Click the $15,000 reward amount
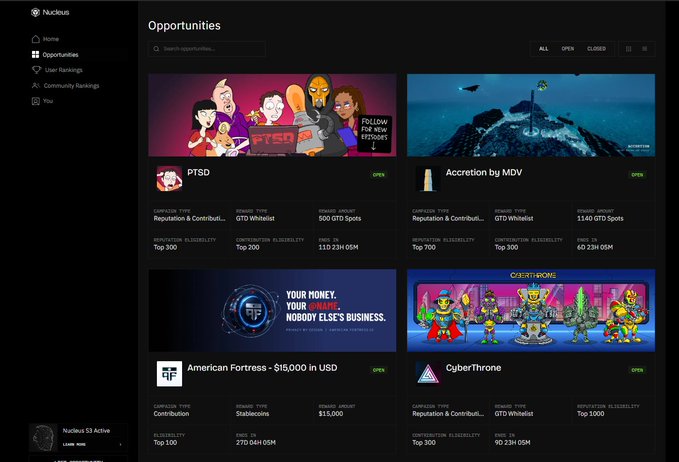This screenshot has width=679, height=462. point(331,414)
